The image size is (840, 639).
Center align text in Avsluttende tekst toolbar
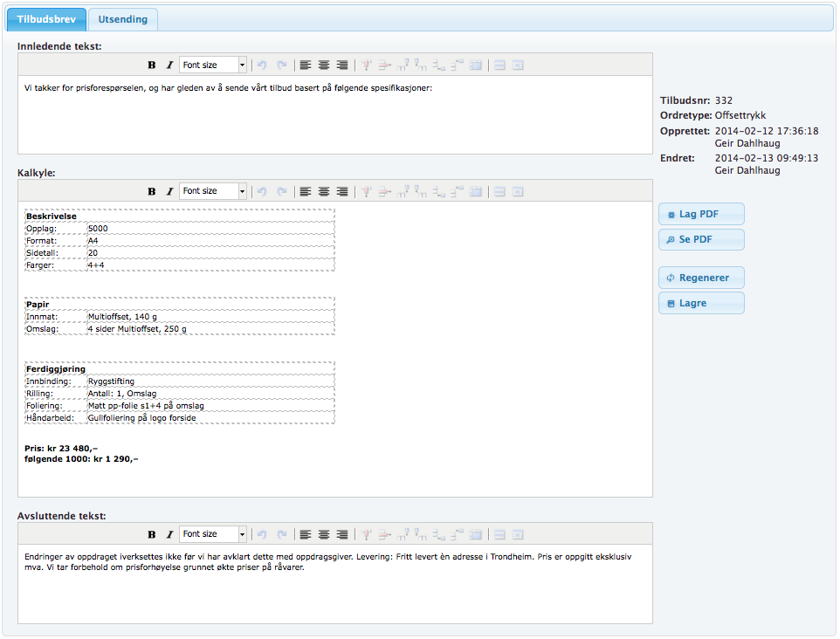[x=324, y=534]
